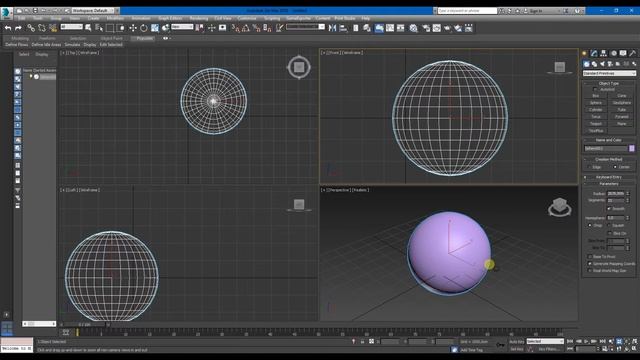
Task: Click the Undo arrow in main toolbar
Action: 8,28
